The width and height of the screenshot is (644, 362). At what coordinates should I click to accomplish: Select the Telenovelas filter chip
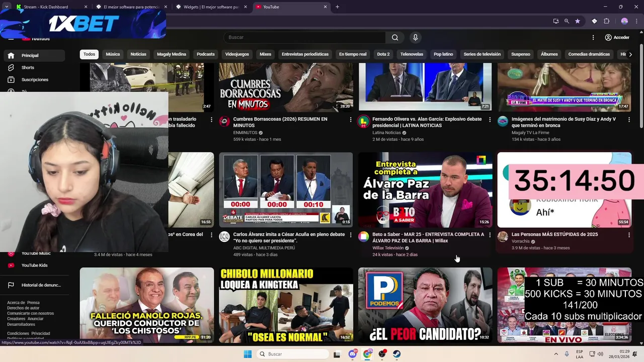(x=412, y=54)
